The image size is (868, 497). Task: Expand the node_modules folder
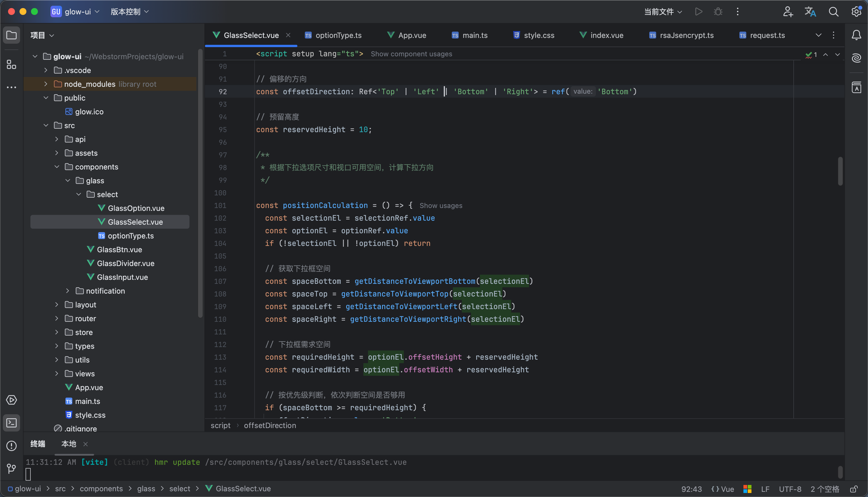46,84
